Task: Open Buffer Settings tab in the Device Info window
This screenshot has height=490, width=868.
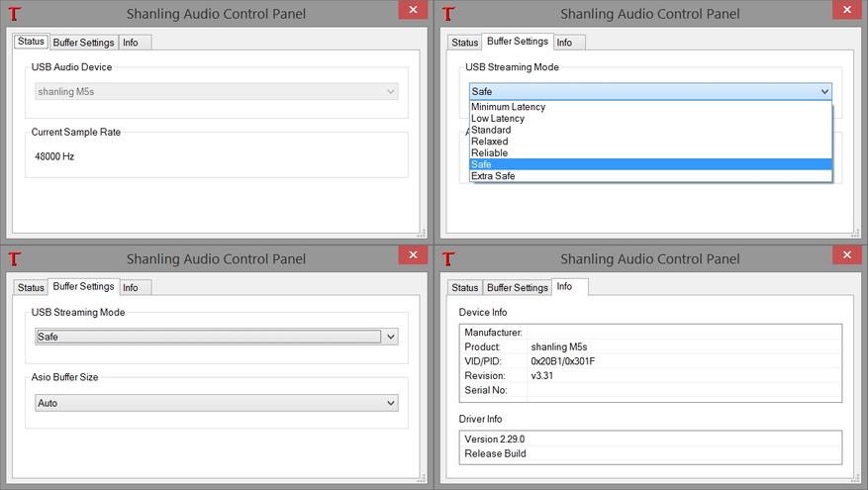Action: [517, 288]
